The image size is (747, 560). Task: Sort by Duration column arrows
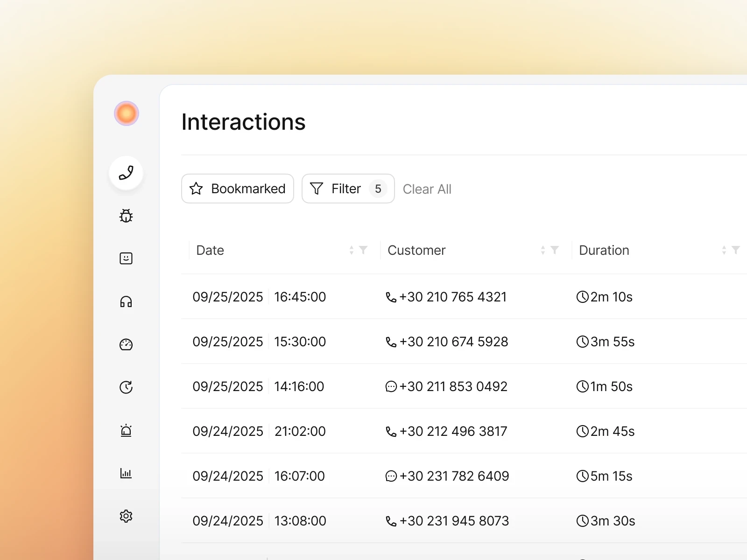click(724, 250)
